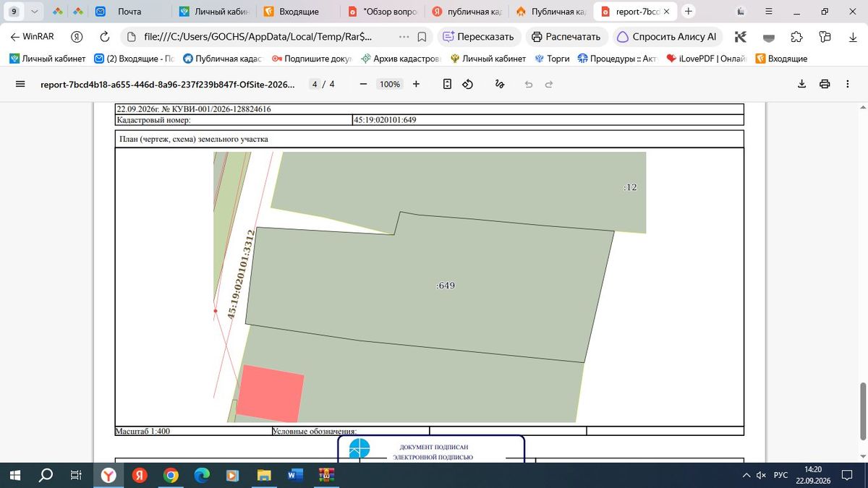Zoom out the PDF document
Viewport: 868px width, 488px height.
[x=363, y=84]
